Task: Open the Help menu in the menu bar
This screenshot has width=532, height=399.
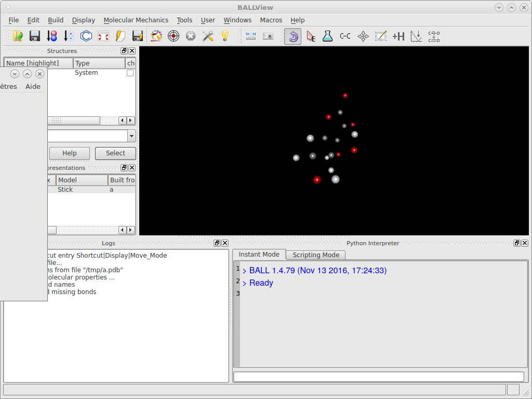Action: tap(298, 20)
